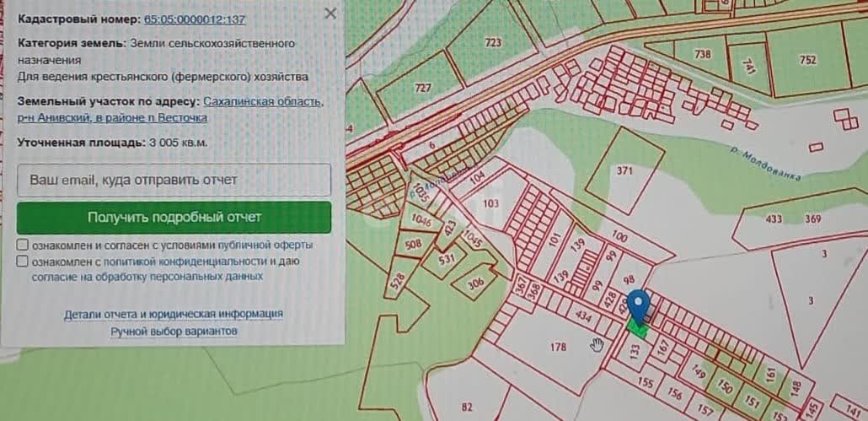Viewport: 868px width, 421px height.
Task: Select parcel 101 on the map
Action: pos(555,241)
